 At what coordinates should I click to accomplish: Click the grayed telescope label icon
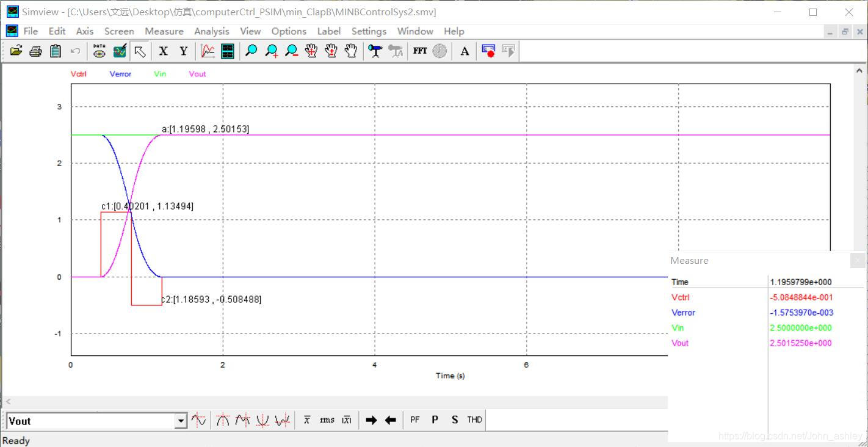tap(396, 51)
